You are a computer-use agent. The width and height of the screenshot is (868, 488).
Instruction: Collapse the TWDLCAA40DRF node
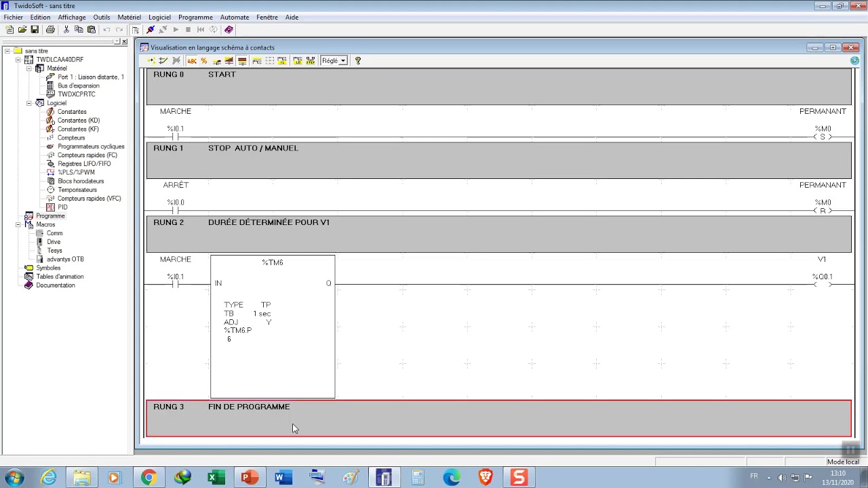18,60
